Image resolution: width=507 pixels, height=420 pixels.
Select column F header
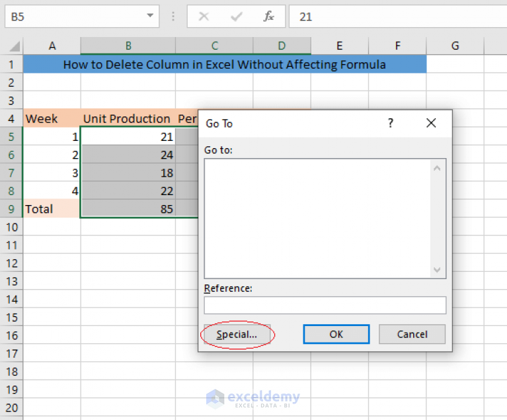397,46
